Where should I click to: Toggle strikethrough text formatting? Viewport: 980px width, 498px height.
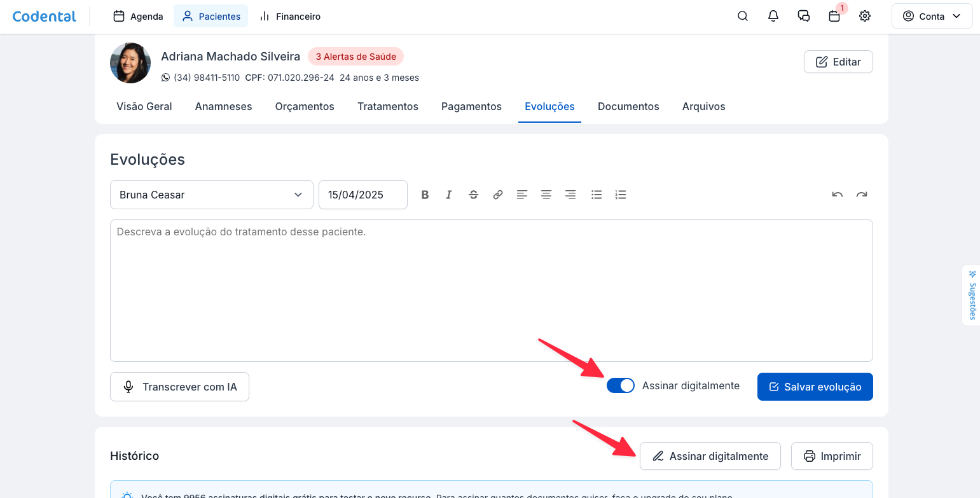[x=473, y=195]
